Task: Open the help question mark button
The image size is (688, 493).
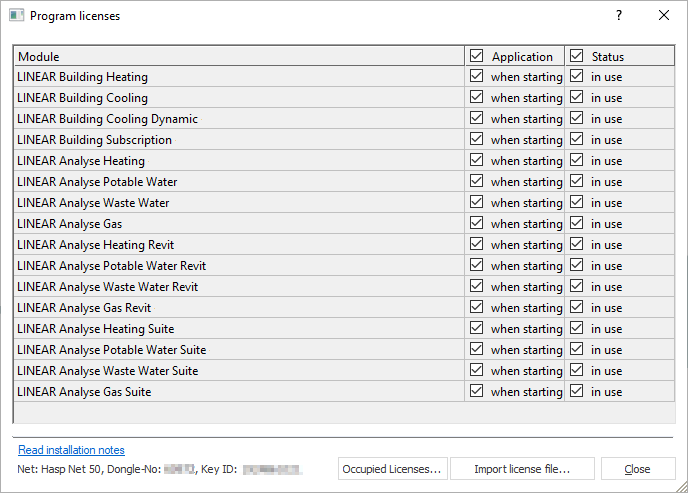Action: point(619,15)
